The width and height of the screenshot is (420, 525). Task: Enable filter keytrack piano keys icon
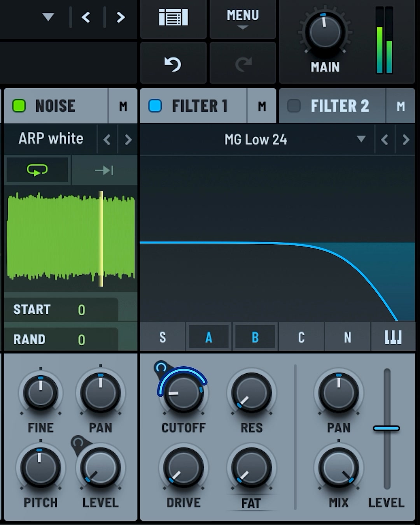[x=393, y=337]
